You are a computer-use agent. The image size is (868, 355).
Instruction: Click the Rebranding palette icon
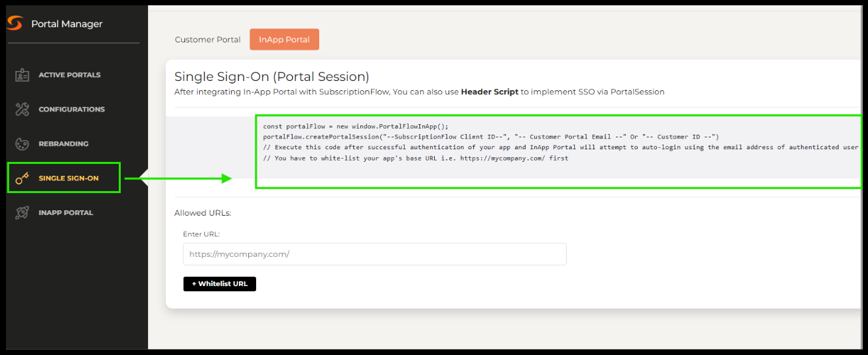coord(22,144)
